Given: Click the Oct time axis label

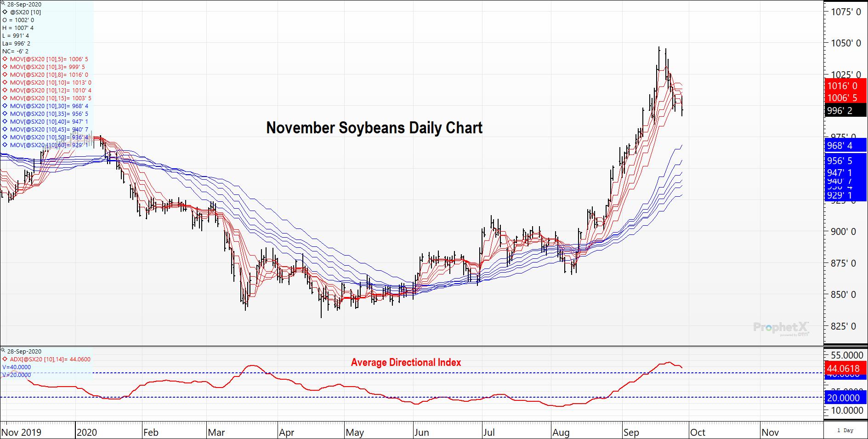Looking at the screenshot, I should tap(698, 433).
